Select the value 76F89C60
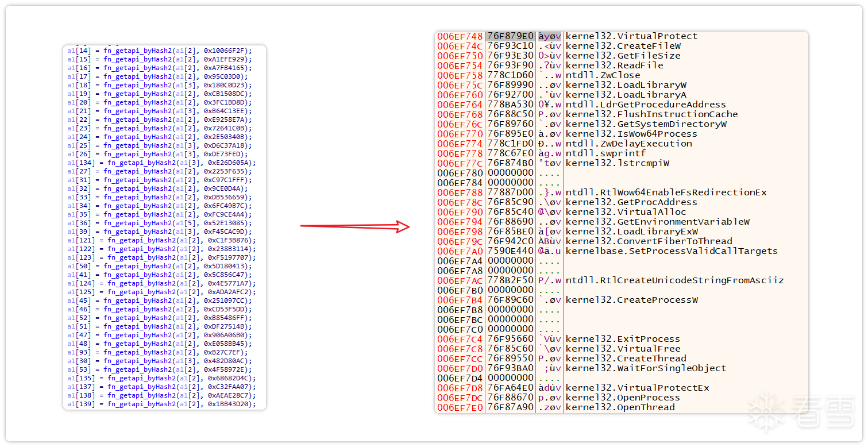This screenshot has width=868, height=447. (511, 300)
